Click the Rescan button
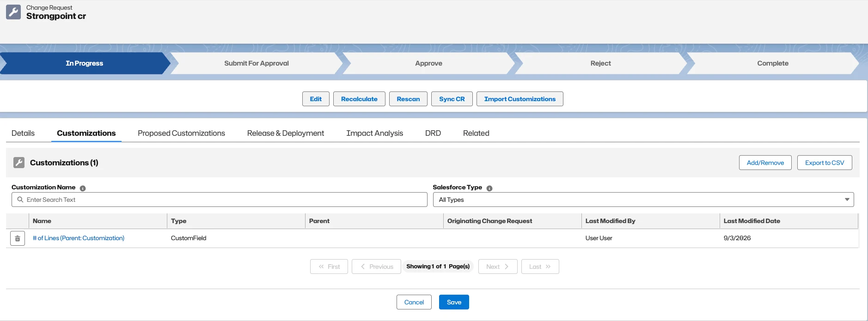The width and height of the screenshot is (868, 321). 408,99
